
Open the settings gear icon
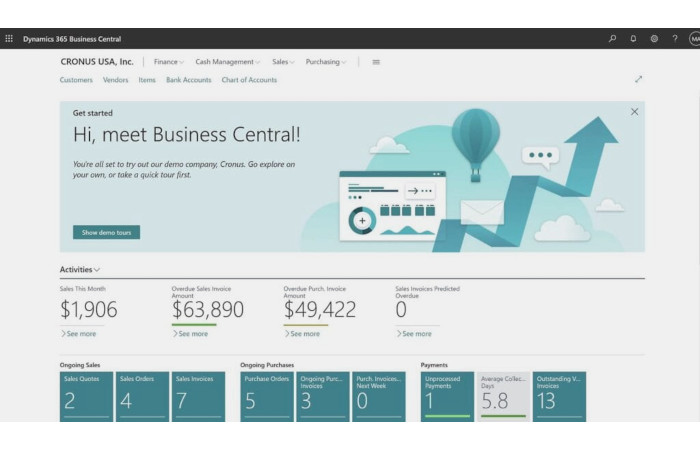tap(654, 39)
